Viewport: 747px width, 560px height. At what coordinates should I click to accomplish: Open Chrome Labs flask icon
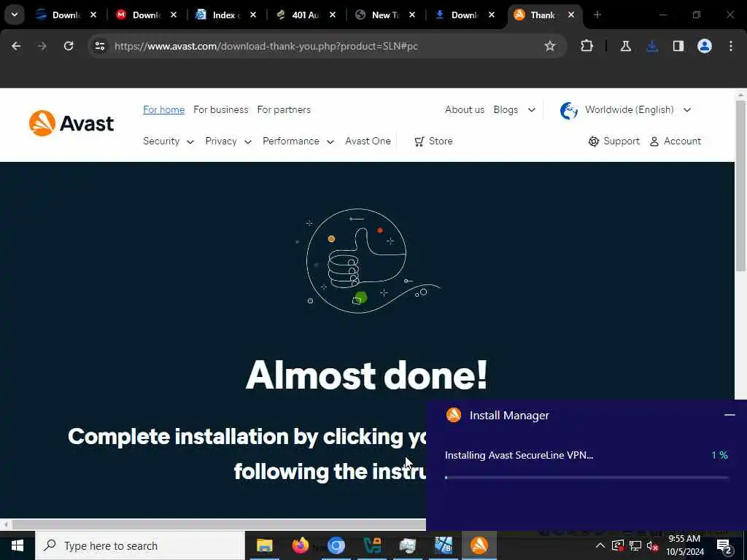(625, 46)
